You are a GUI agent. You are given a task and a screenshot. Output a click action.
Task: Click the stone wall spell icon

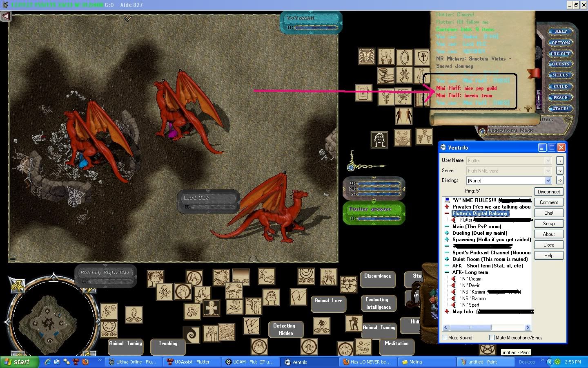tap(348, 284)
